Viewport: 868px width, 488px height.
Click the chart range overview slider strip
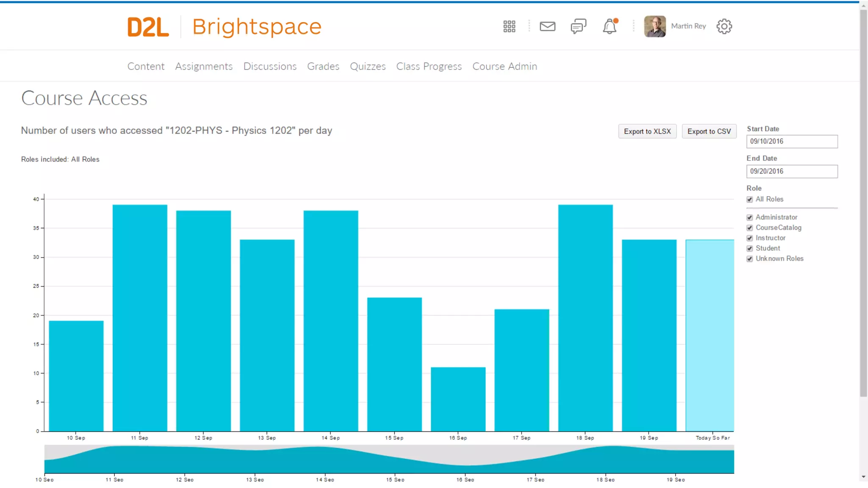click(x=389, y=460)
